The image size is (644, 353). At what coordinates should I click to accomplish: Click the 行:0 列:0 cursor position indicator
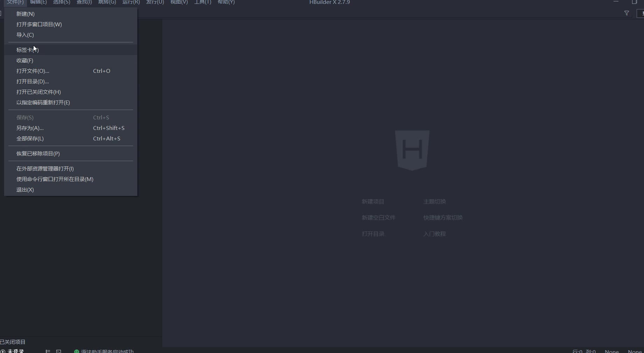point(584,351)
